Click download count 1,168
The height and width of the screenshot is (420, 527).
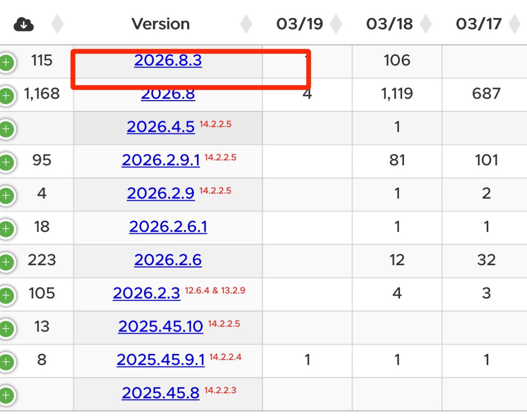tap(42, 94)
